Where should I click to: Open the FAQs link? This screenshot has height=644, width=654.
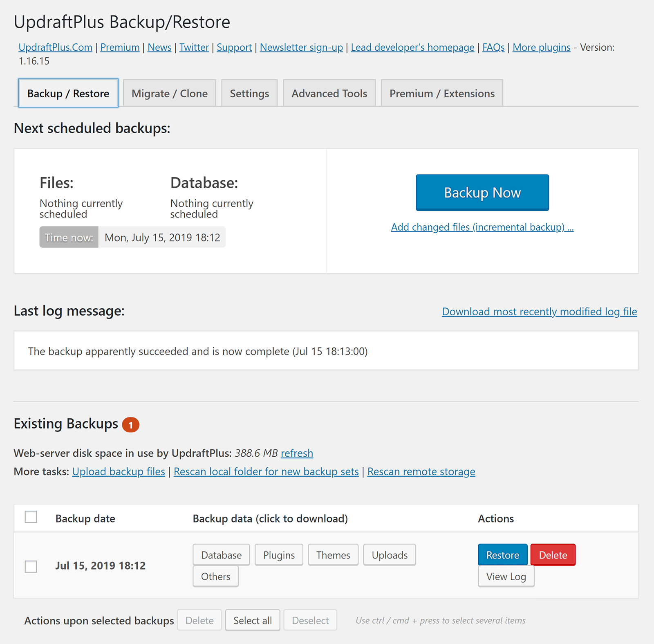[x=493, y=47]
